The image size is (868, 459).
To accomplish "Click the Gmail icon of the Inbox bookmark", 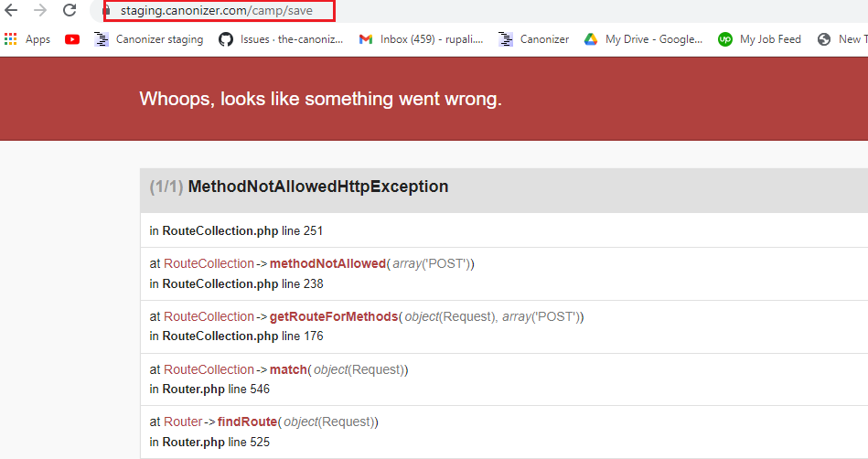I will point(365,39).
